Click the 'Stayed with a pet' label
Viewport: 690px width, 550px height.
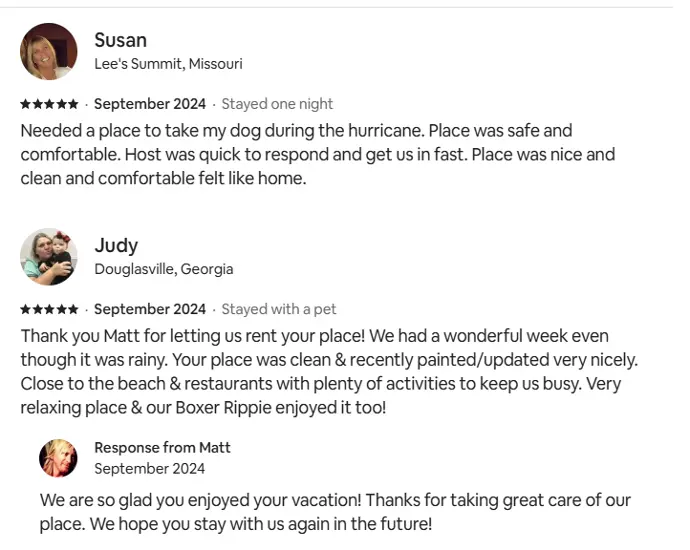click(x=279, y=309)
